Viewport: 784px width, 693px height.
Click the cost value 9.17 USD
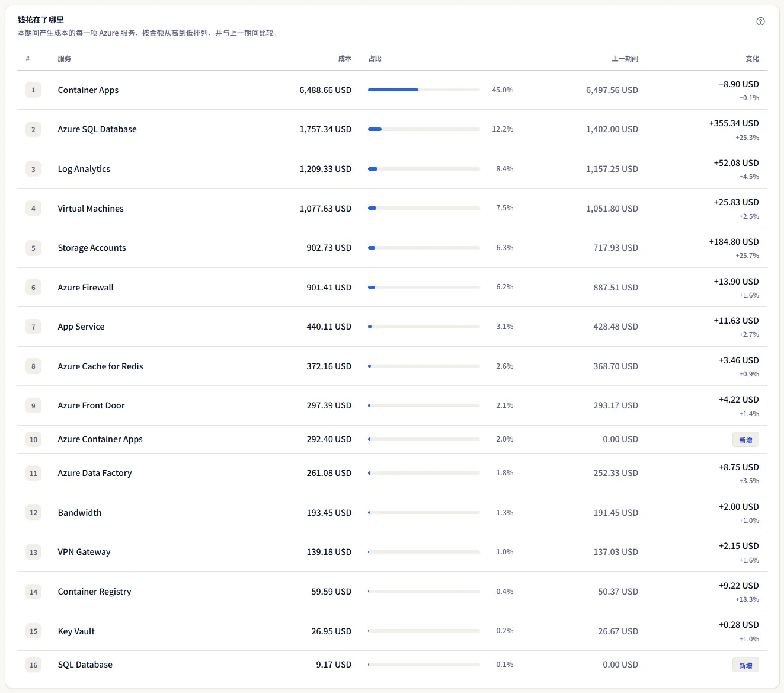click(334, 665)
